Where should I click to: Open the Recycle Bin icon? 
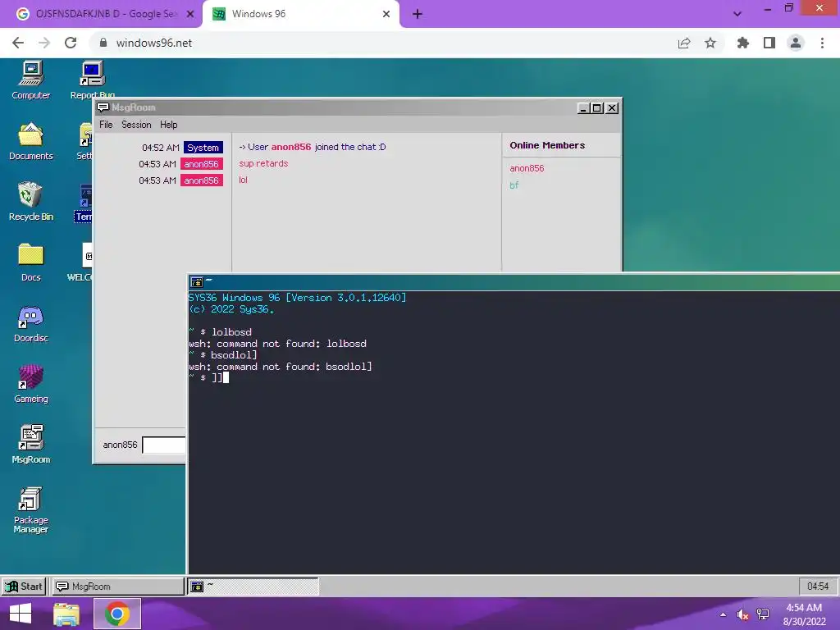click(x=31, y=202)
